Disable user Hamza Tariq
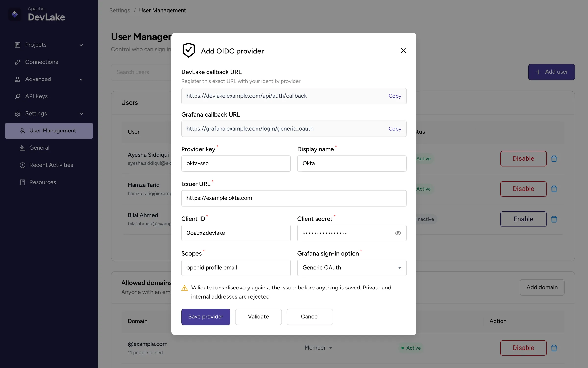 point(523,189)
